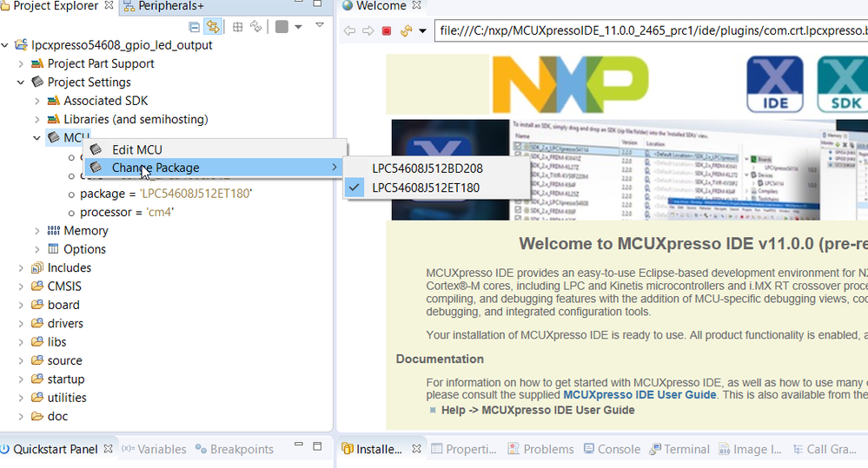Select package LPC54608J512BD208

point(427,168)
